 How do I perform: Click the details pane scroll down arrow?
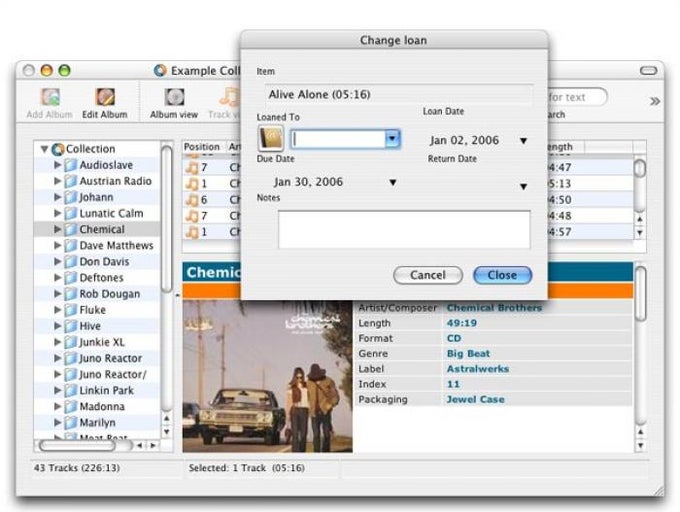pyautogui.click(x=640, y=446)
